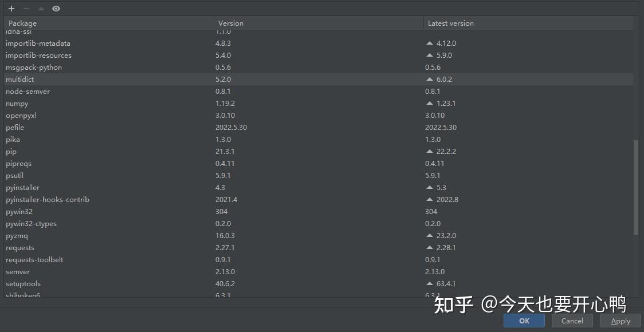Toggle the eye icon to show early releases
644x332 pixels.
tap(55, 8)
